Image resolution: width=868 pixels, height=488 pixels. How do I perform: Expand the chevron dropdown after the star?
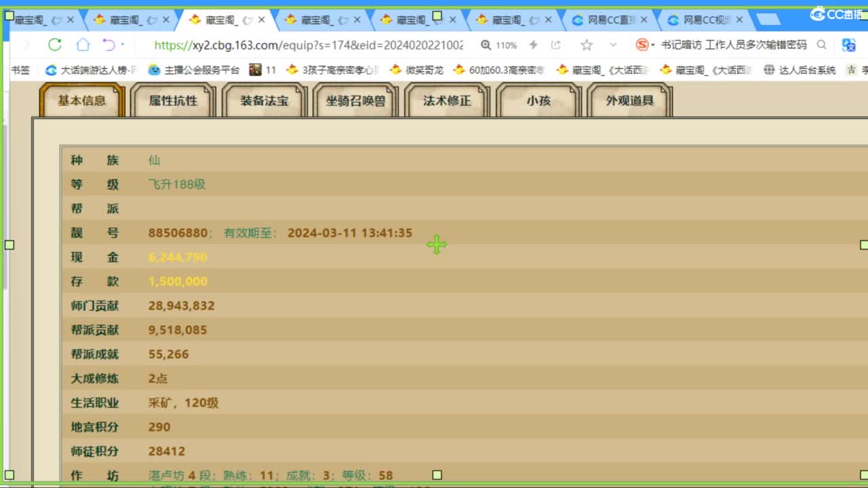coord(613,45)
